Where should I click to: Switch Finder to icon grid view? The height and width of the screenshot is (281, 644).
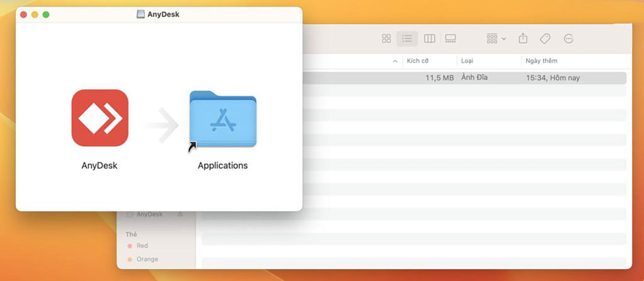tap(386, 39)
